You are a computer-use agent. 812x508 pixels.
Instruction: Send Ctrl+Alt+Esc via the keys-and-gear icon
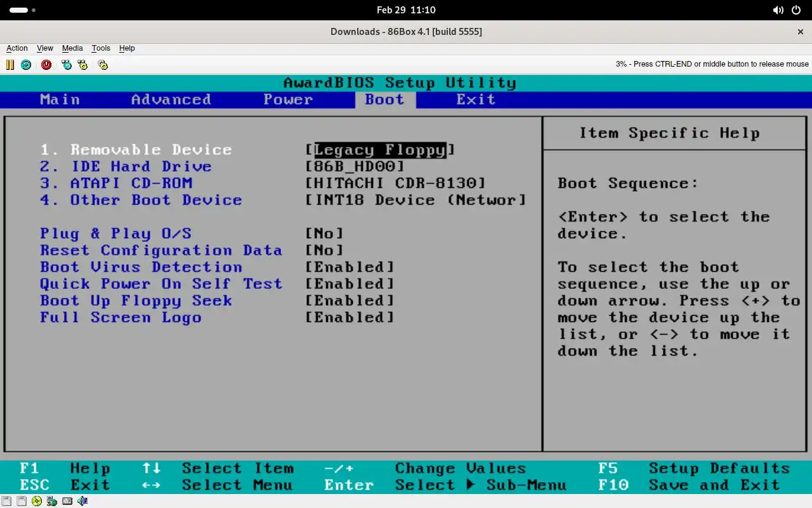point(82,64)
